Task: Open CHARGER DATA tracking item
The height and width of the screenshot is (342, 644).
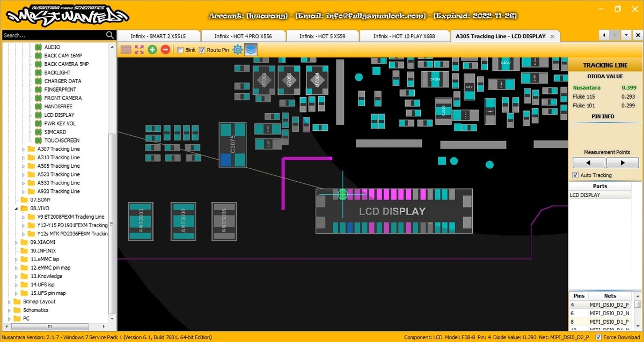Action: click(x=63, y=81)
